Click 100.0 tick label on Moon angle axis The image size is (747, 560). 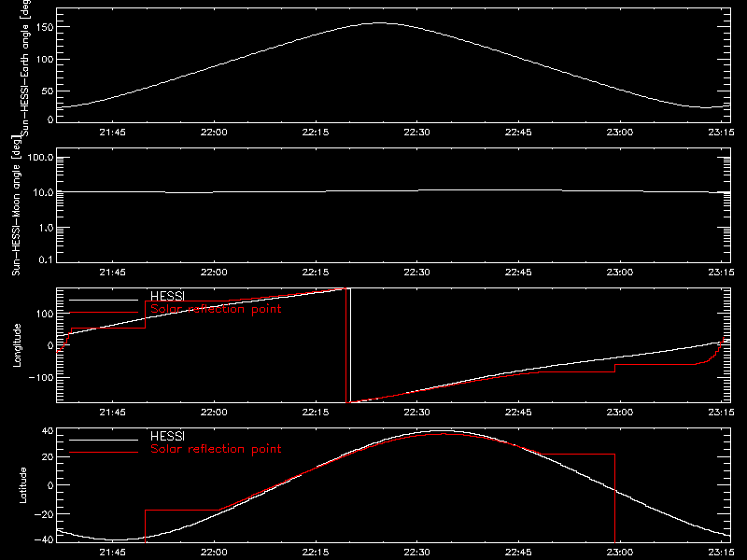(40, 158)
